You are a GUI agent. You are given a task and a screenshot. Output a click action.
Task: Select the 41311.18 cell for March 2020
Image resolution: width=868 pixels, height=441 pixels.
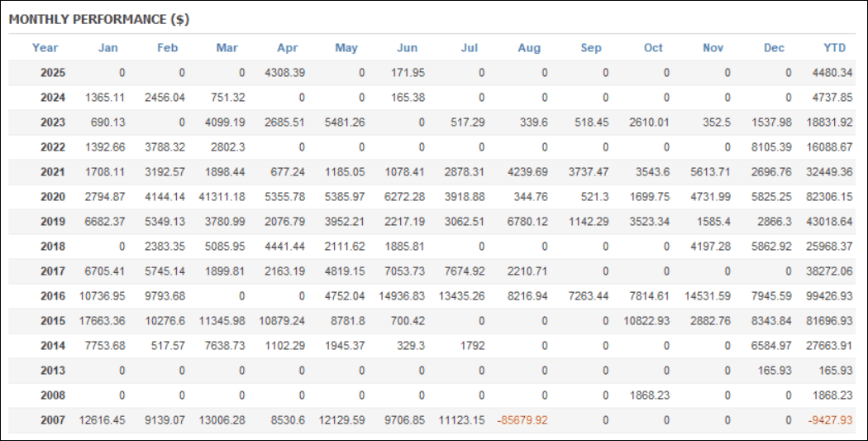coord(222,197)
